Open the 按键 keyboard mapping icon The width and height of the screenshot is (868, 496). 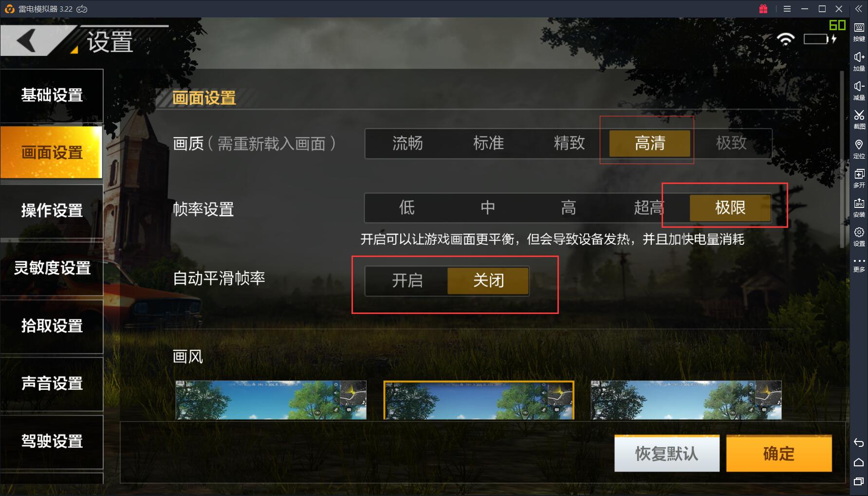tap(859, 32)
